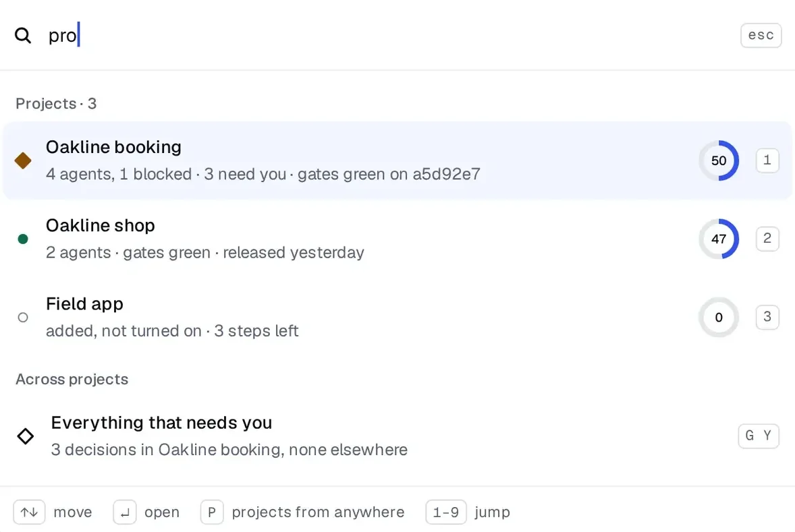Click the '1-9' jump key hint badge

(445, 512)
